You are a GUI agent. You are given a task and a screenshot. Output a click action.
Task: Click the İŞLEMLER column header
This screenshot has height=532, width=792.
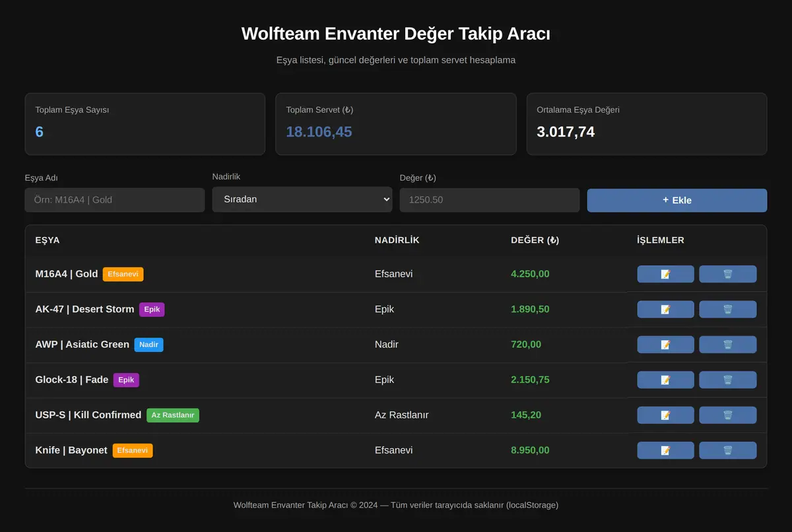coord(661,240)
